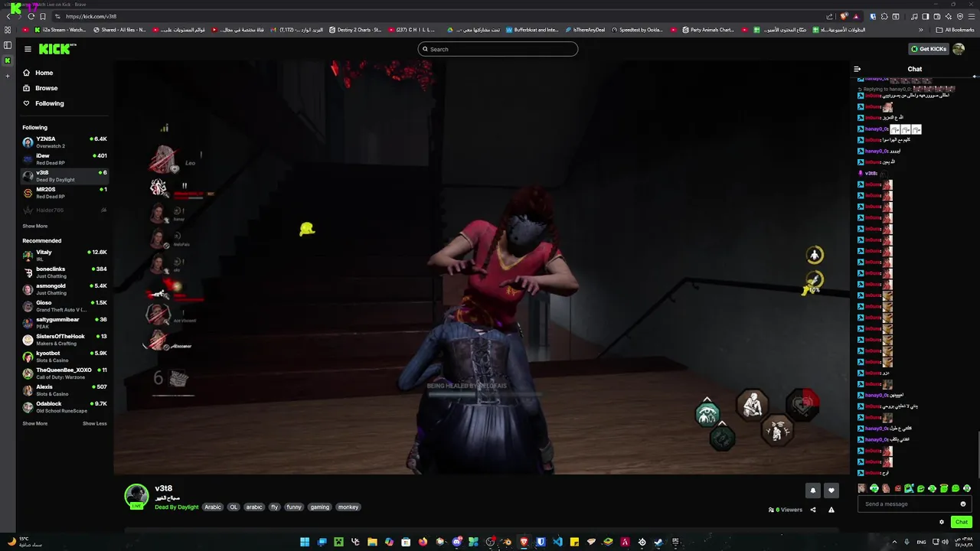Bookmark this page icon in address bar

click(43, 16)
